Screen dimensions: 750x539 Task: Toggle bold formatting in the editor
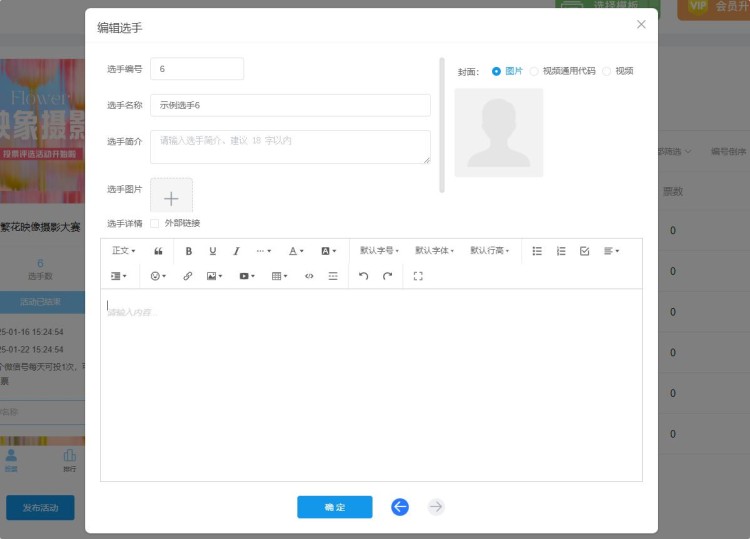point(189,251)
